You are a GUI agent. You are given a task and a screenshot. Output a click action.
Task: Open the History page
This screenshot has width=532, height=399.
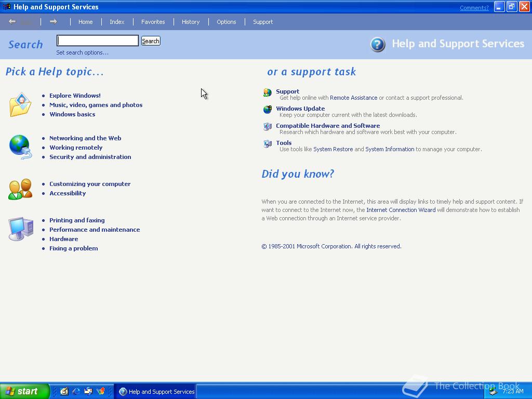coord(191,22)
